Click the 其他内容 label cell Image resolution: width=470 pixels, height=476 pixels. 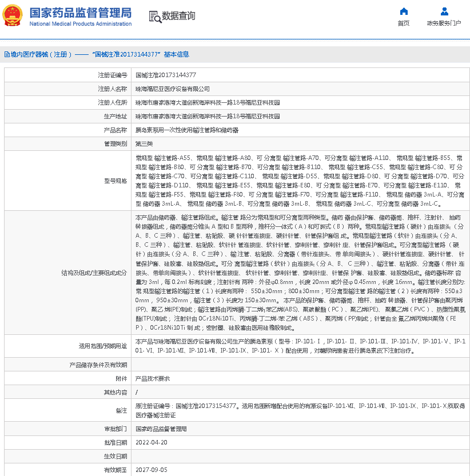67,392
